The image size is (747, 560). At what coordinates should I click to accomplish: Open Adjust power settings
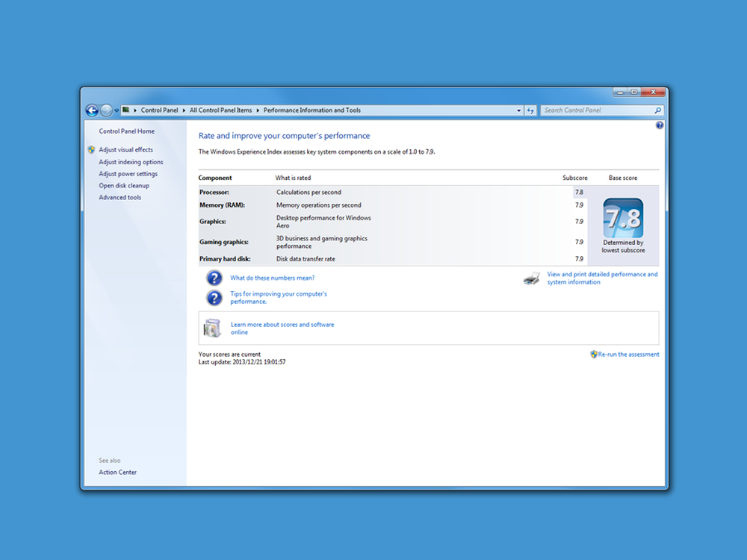128,174
